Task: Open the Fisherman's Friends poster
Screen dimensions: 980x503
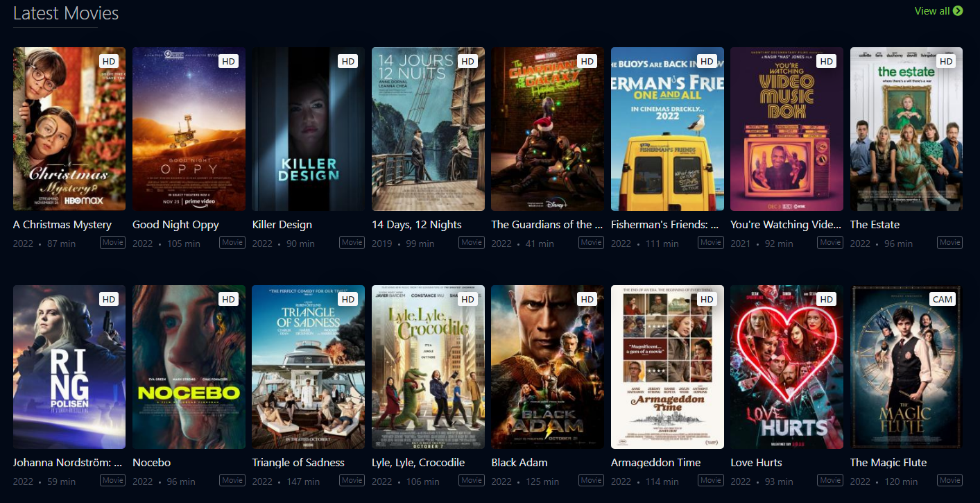Action: click(x=667, y=129)
